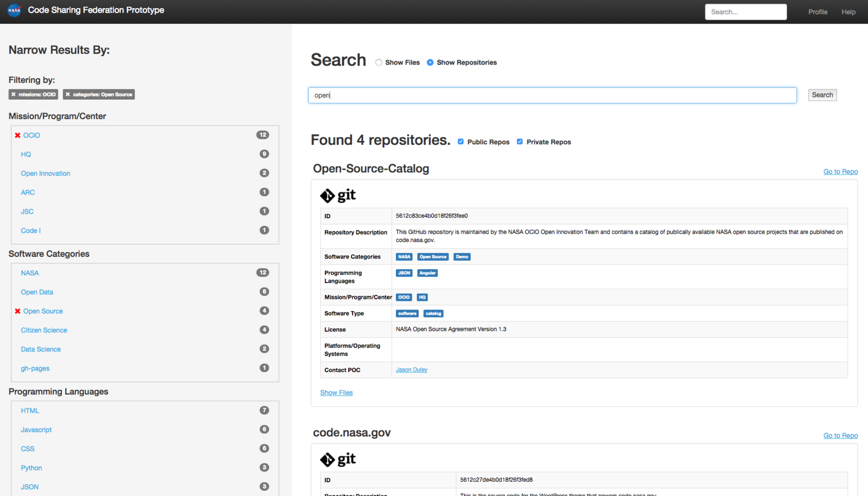Open the Help menu item
Viewport: 868px width, 496px height.
click(849, 12)
